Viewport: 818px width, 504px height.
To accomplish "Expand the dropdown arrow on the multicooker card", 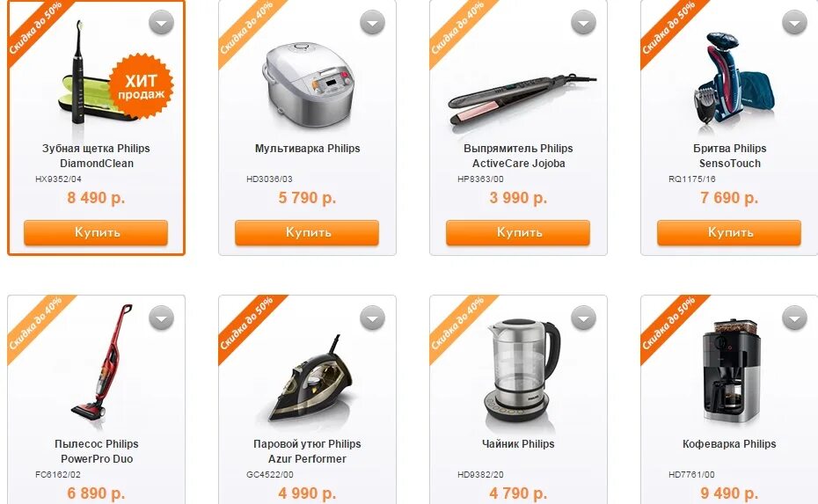I will (372, 23).
